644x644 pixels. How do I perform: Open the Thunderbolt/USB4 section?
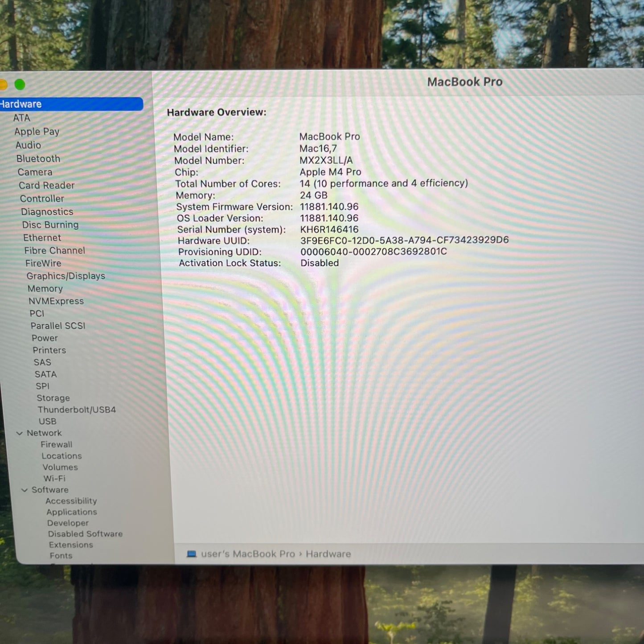point(77,410)
